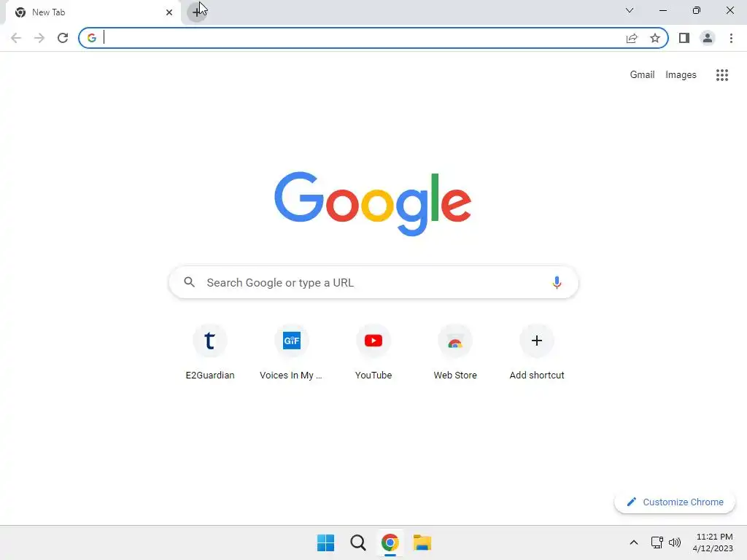Go back to previous page

[16, 38]
